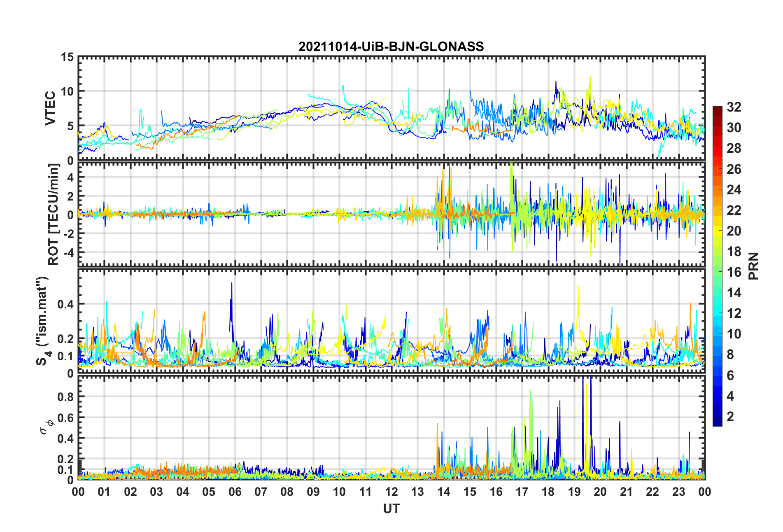Click colorbar tick label 18
This screenshot has width=783, height=532.
734,252
